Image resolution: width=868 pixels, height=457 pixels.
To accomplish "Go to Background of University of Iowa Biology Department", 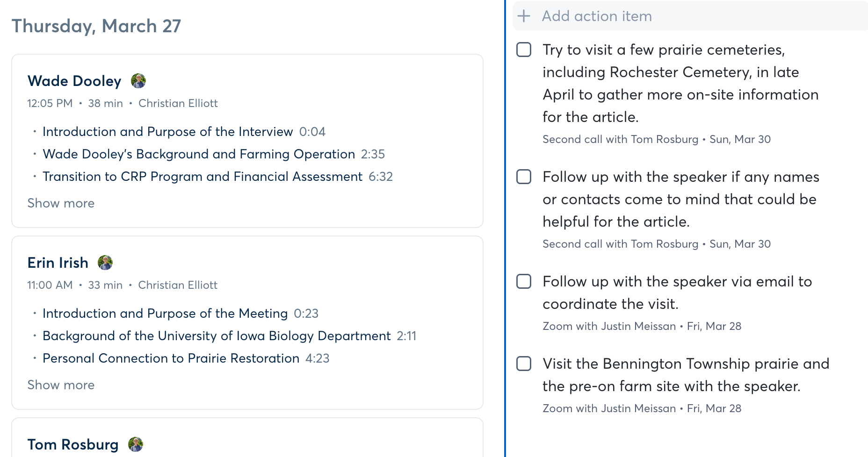I will (x=217, y=336).
